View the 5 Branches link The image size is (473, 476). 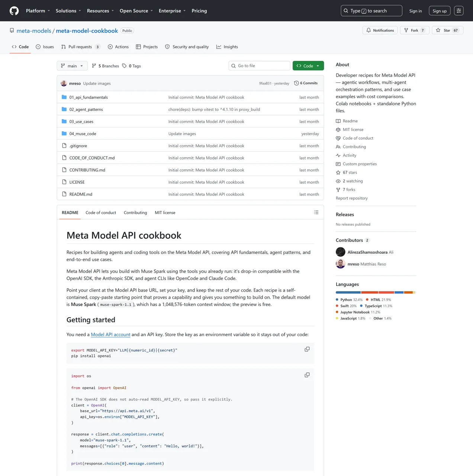click(105, 66)
